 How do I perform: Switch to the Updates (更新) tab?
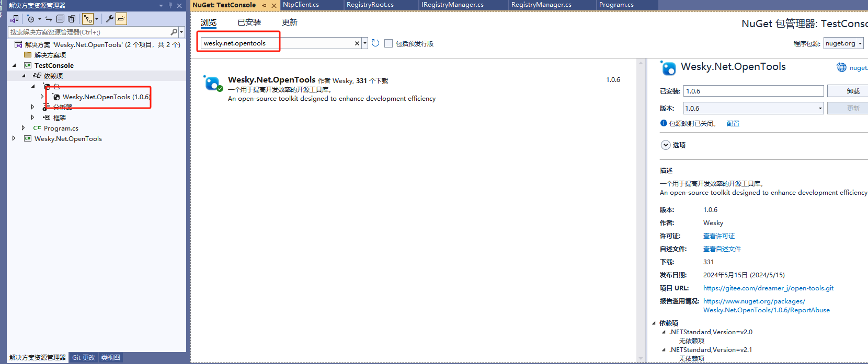coord(290,22)
